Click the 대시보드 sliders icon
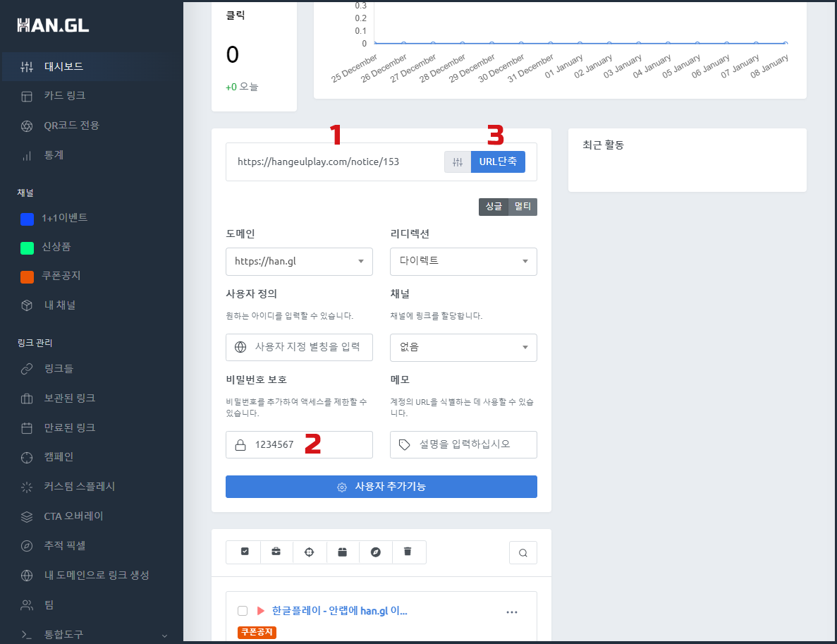The width and height of the screenshot is (837, 644). [27, 67]
